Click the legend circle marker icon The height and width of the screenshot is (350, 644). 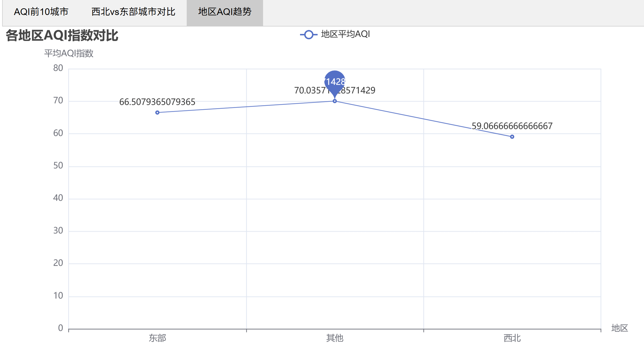tap(309, 35)
